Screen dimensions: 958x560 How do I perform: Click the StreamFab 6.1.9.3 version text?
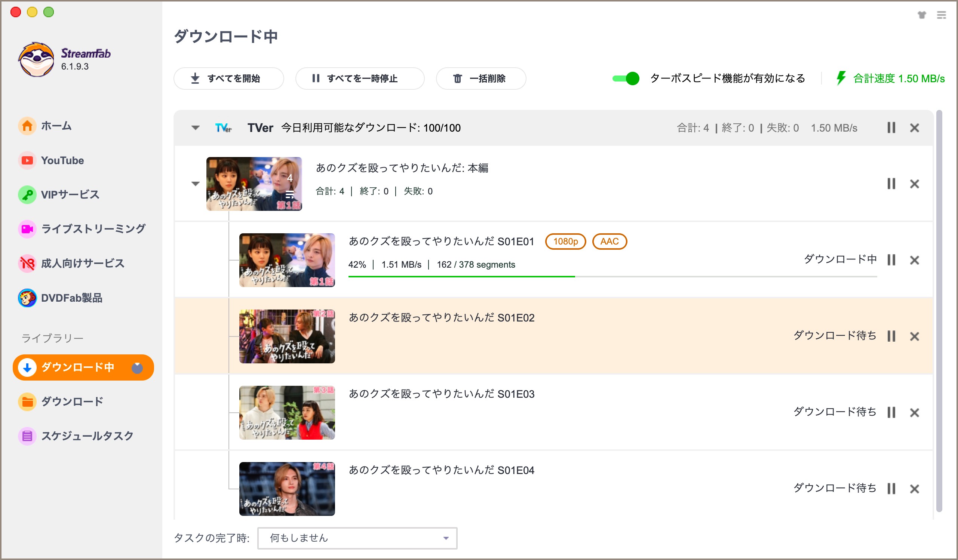[x=75, y=67]
